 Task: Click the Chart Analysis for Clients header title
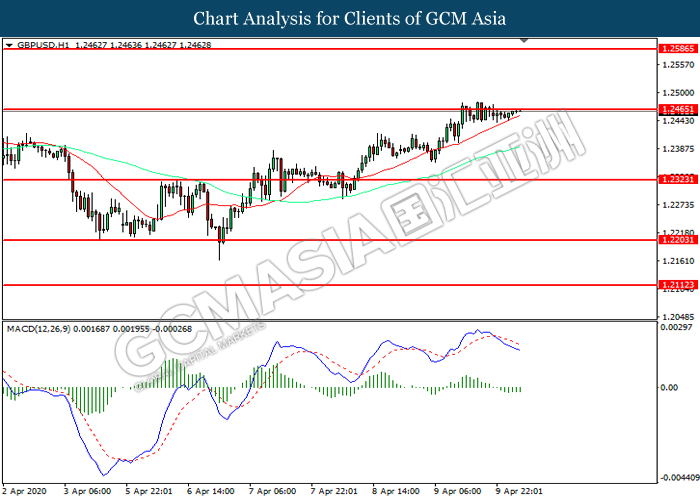(350, 19)
